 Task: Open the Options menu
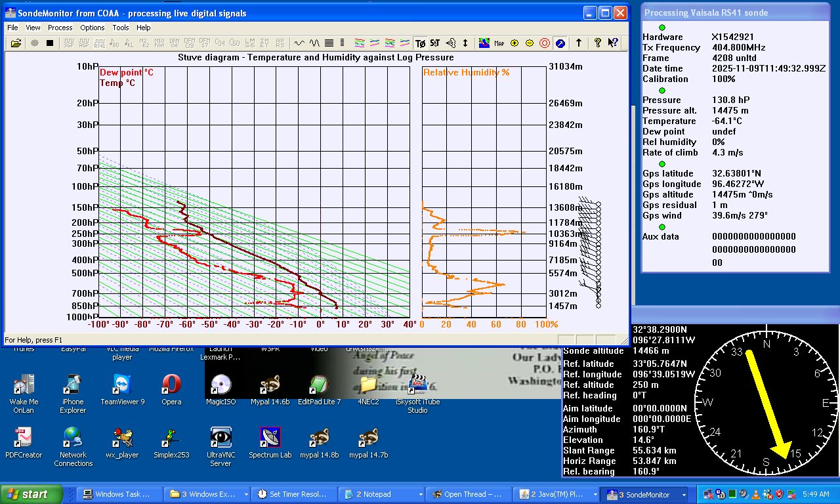pos(93,28)
